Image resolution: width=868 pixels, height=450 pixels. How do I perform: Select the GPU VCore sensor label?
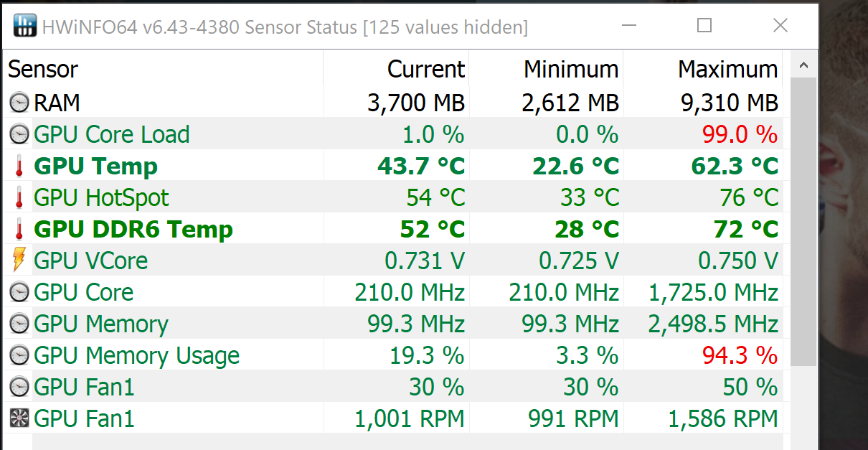click(x=91, y=261)
